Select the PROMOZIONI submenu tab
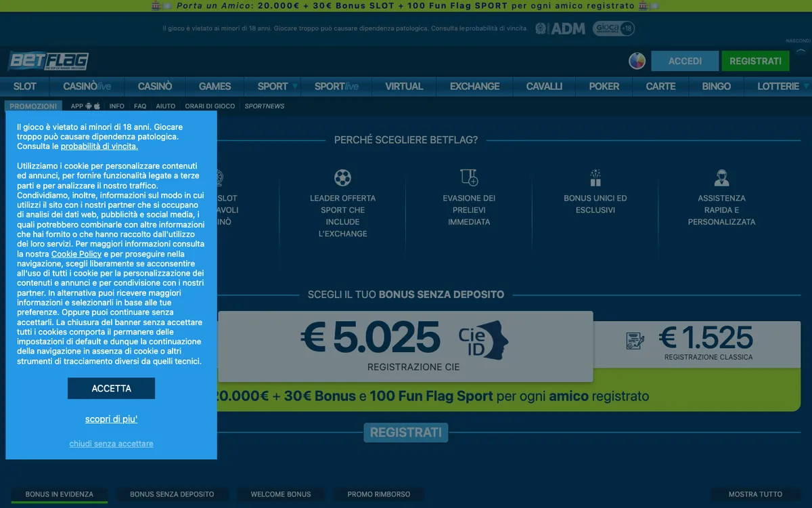This screenshot has width=812, height=508. coord(33,106)
